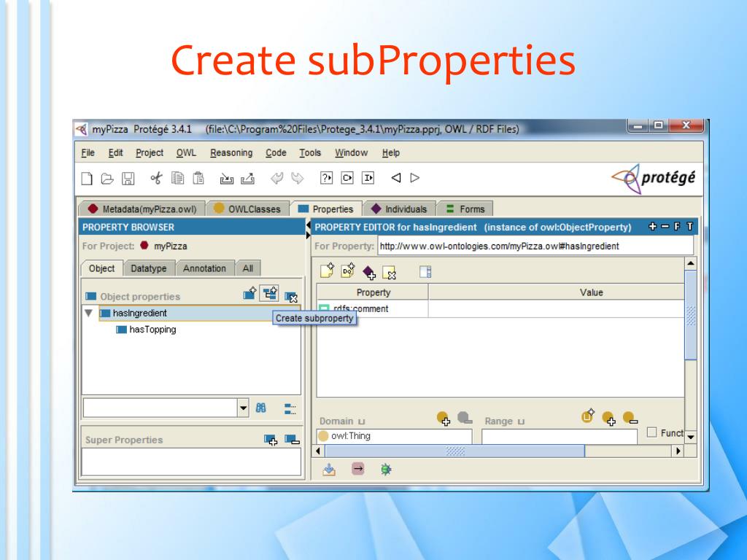
Task: Click Add individual purple diamond icon
Action: click(x=368, y=273)
